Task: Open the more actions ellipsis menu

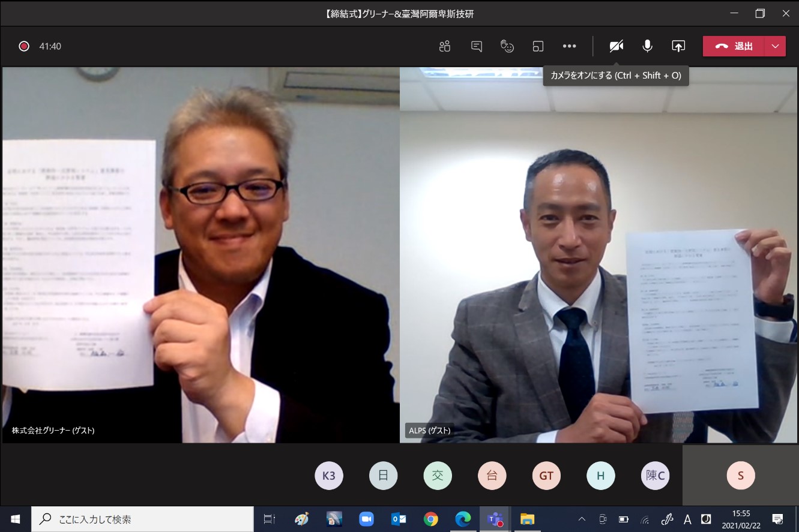Action: pos(569,46)
